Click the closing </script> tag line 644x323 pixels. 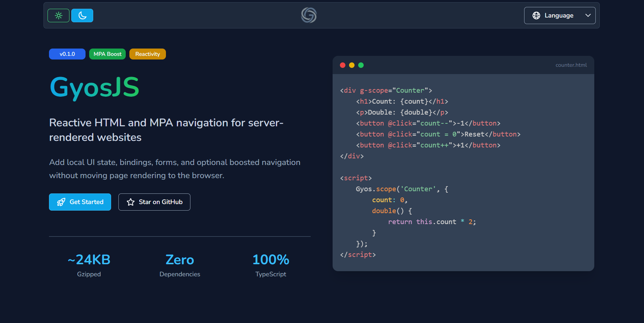pos(358,255)
